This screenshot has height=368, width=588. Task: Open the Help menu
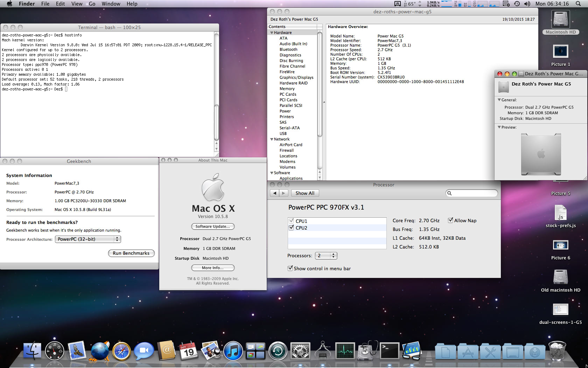tap(132, 4)
